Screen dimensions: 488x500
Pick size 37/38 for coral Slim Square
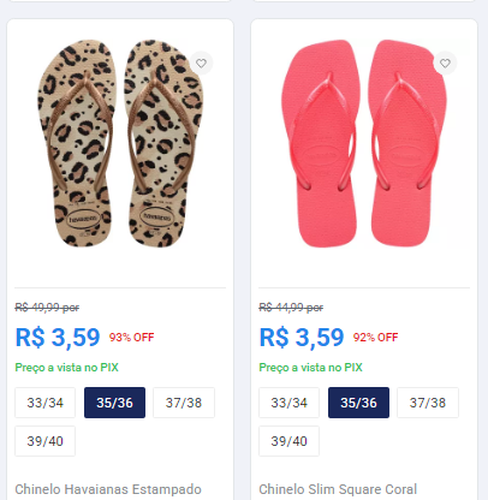click(x=428, y=403)
